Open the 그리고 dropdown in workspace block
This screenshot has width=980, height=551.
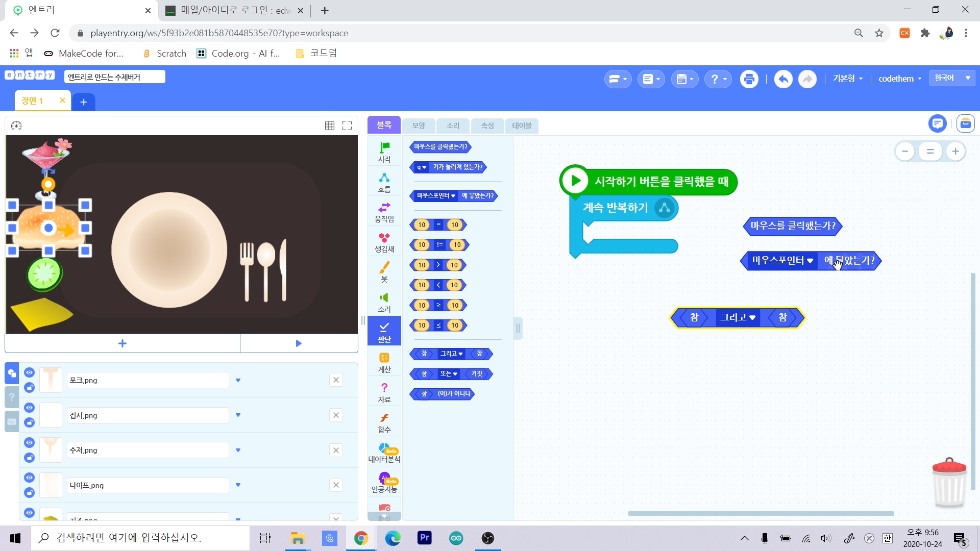[x=752, y=318]
